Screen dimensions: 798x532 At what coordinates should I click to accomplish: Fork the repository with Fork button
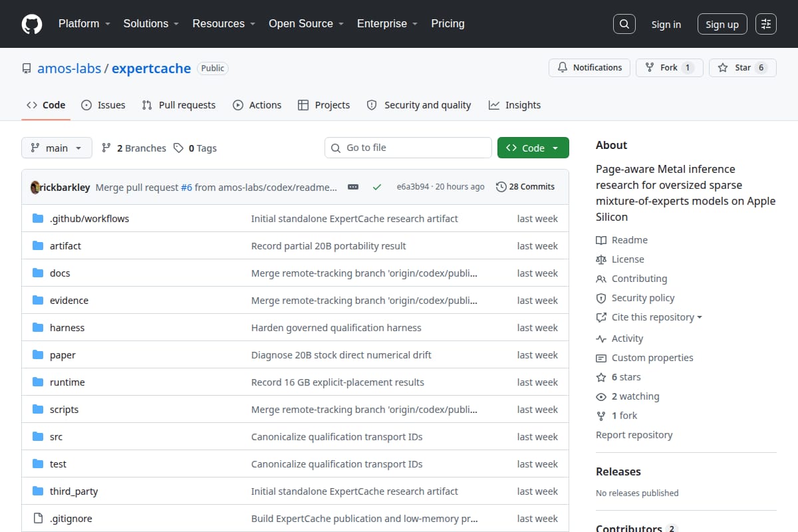[670, 67]
